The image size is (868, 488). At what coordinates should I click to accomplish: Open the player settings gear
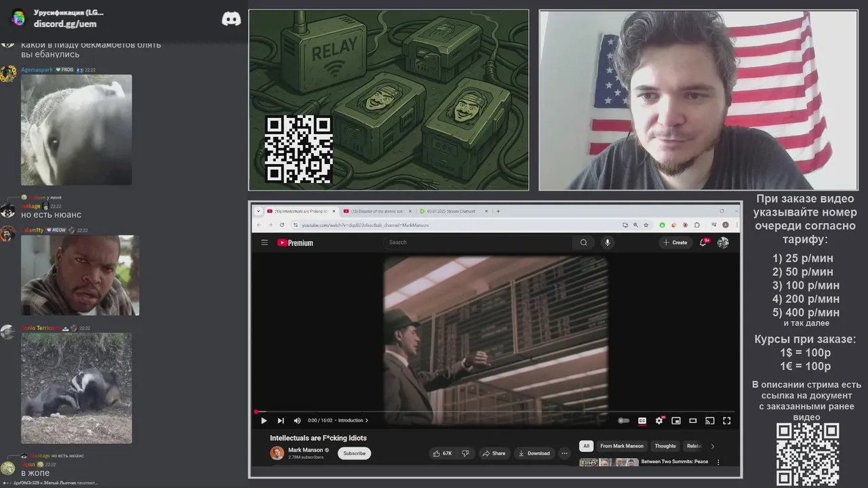click(659, 420)
